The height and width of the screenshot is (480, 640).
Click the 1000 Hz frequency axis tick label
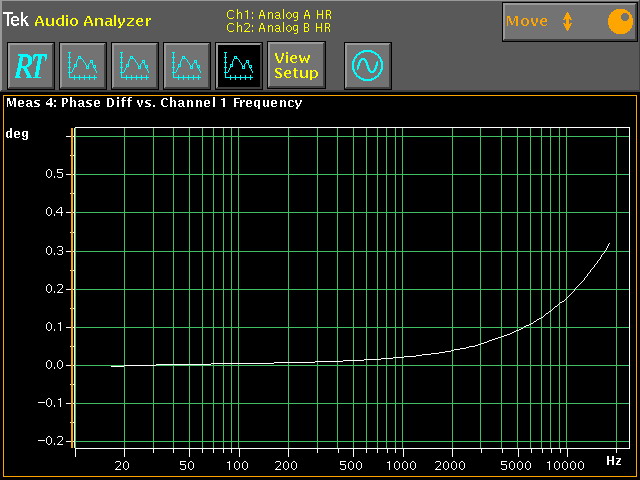point(401,467)
